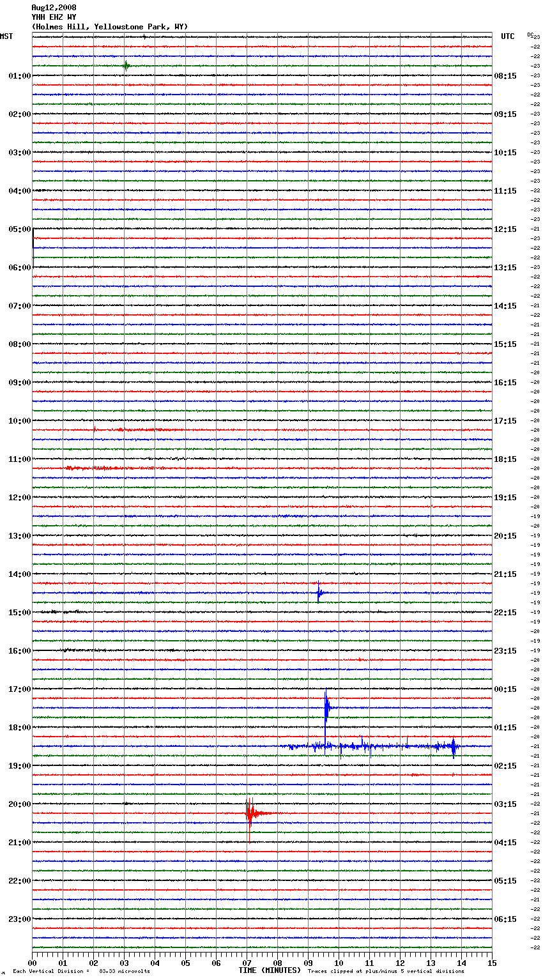Pick the 20:15 UTC time label

[x=505, y=536]
